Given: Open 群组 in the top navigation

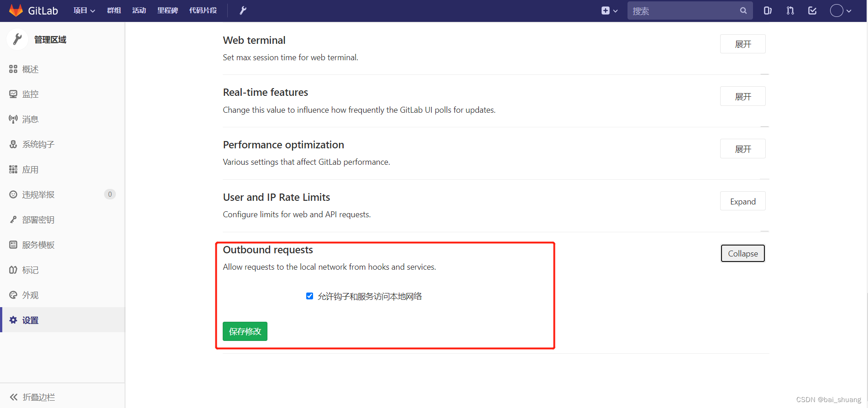Looking at the screenshot, I should [114, 10].
